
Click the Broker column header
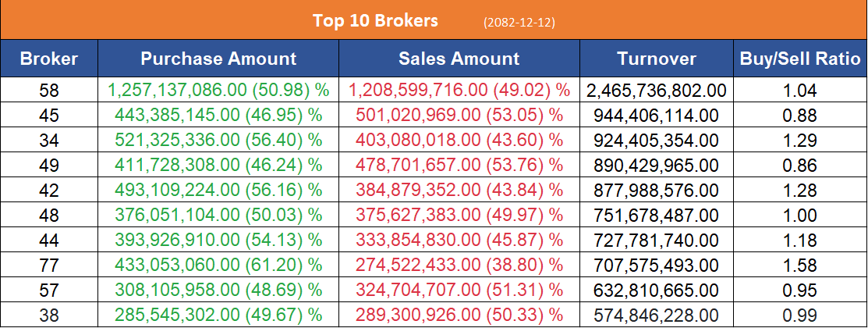48,59
